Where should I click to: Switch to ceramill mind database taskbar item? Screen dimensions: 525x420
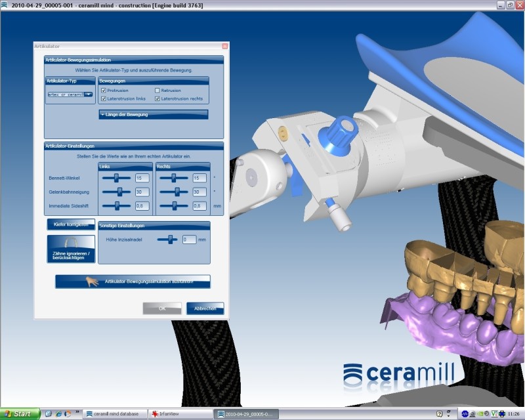[x=111, y=414]
